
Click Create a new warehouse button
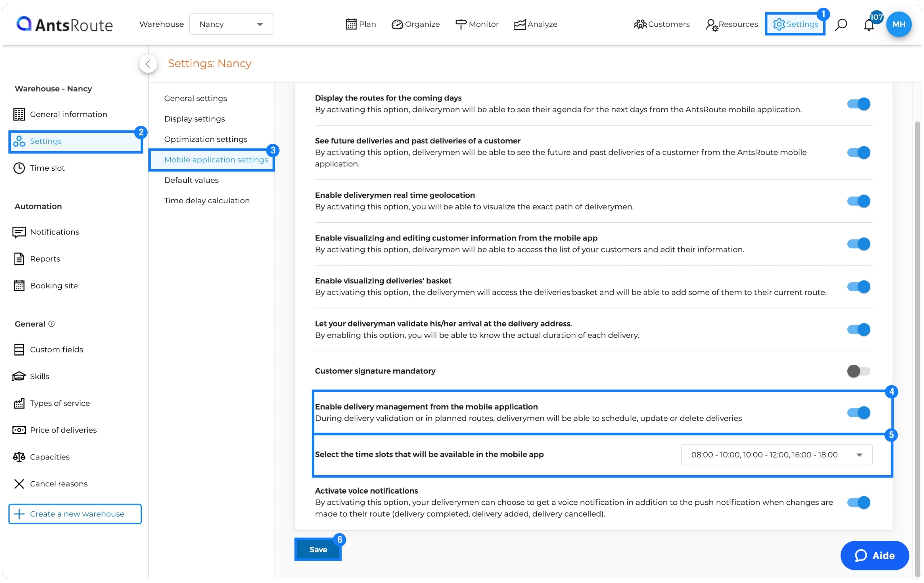(75, 514)
